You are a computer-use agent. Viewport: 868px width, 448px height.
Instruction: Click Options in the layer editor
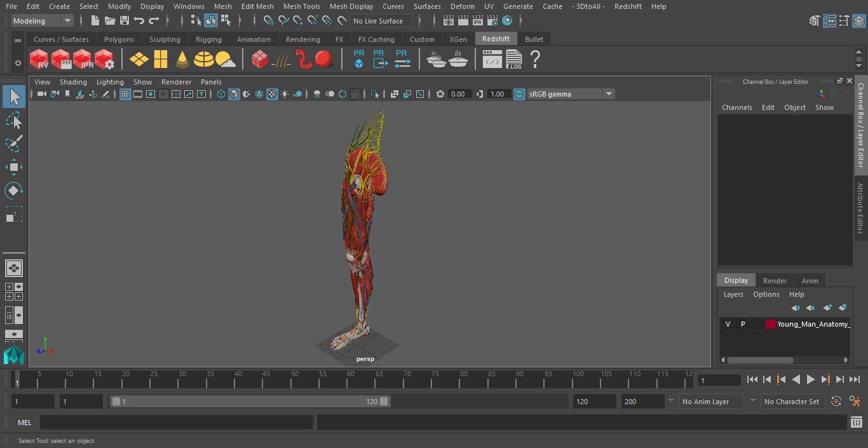[x=766, y=294]
